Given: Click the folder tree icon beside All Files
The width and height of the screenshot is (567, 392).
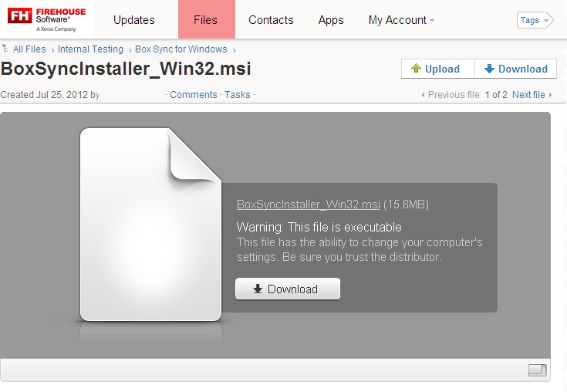Looking at the screenshot, I should 5,48.
